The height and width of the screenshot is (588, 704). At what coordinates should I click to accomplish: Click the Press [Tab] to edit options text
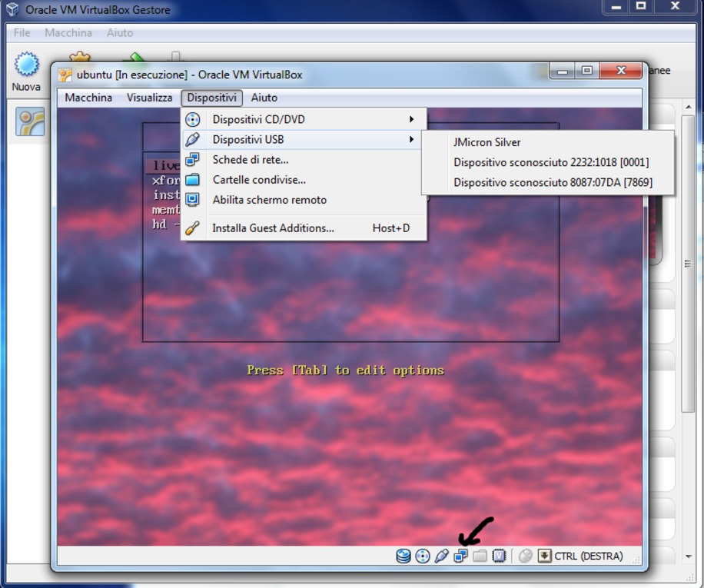pyautogui.click(x=345, y=370)
